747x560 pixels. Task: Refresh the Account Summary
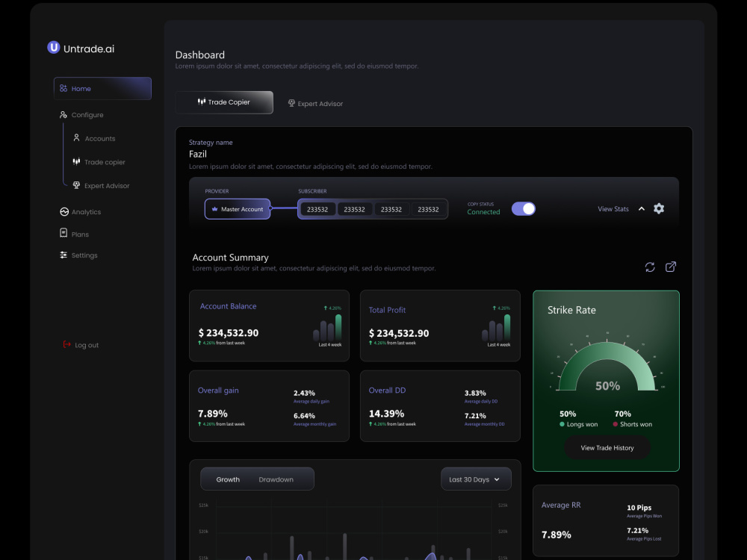650,267
